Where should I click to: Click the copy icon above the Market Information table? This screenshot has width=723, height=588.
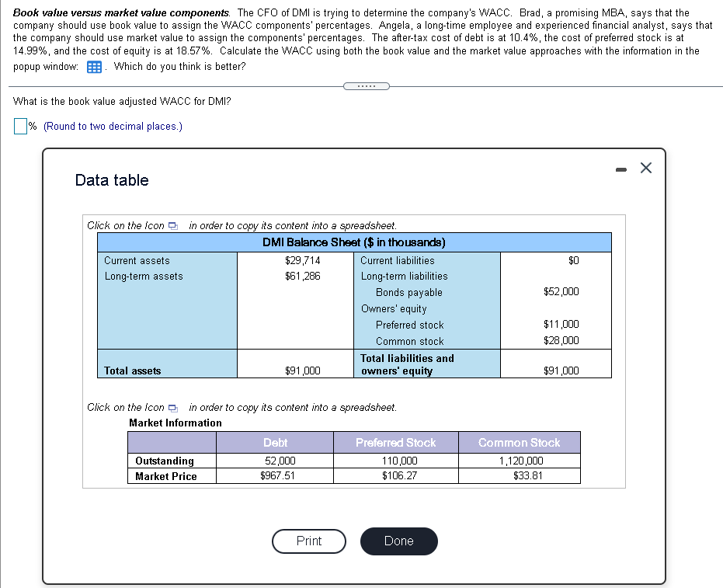click(x=174, y=407)
